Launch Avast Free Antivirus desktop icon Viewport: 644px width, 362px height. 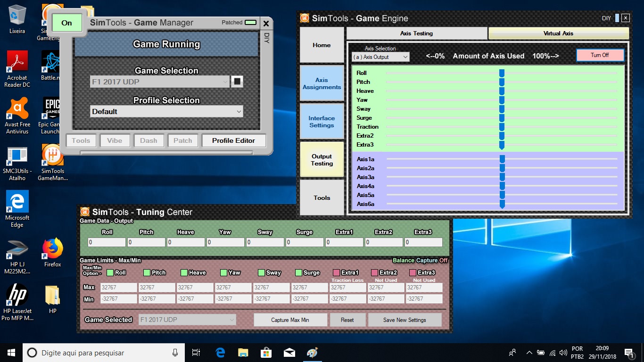click(x=17, y=116)
